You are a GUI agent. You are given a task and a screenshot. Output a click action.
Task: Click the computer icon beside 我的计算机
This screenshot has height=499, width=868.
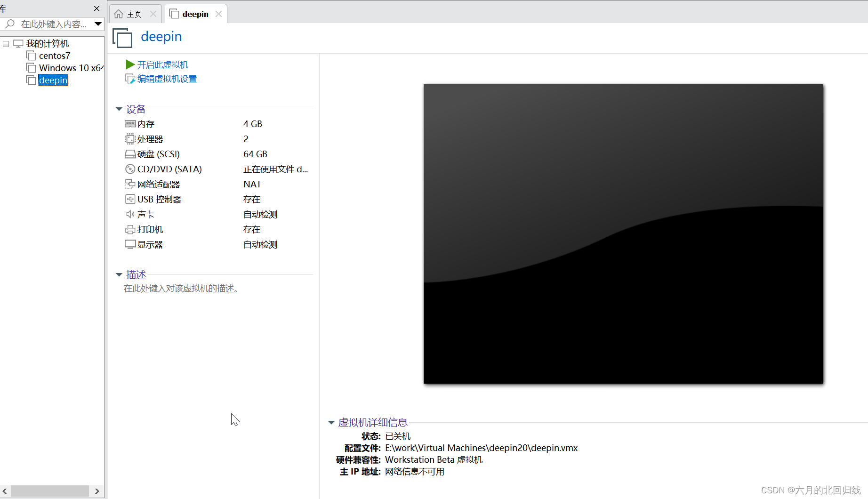pos(18,43)
